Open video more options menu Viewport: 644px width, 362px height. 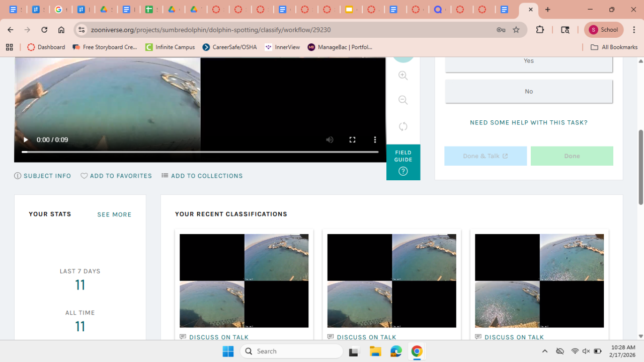[x=375, y=140]
